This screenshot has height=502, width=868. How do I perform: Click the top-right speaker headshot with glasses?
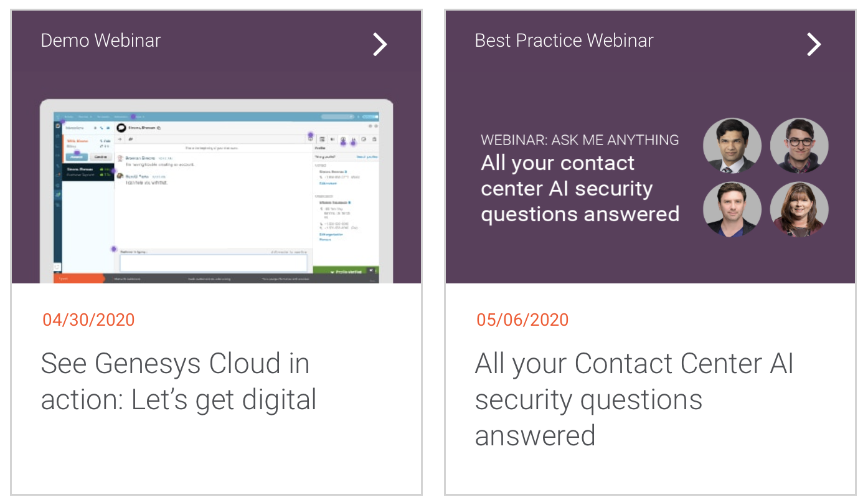pyautogui.click(x=799, y=148)
